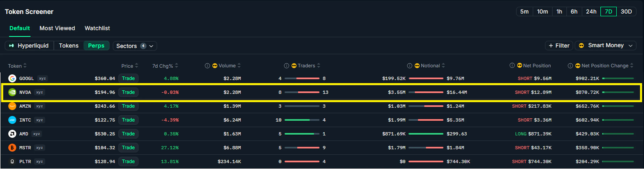
Task: Open the Sectors dropdown
Action: 135,46
